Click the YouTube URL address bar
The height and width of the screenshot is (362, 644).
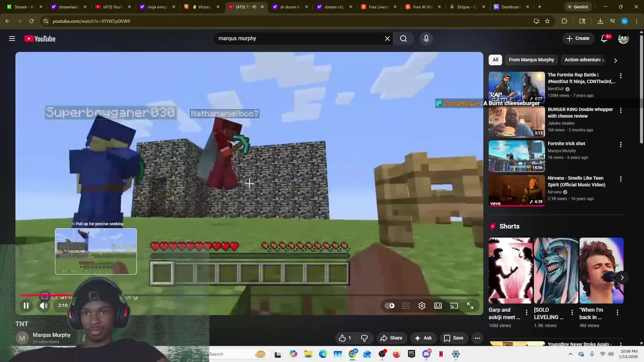coord(286,21)
